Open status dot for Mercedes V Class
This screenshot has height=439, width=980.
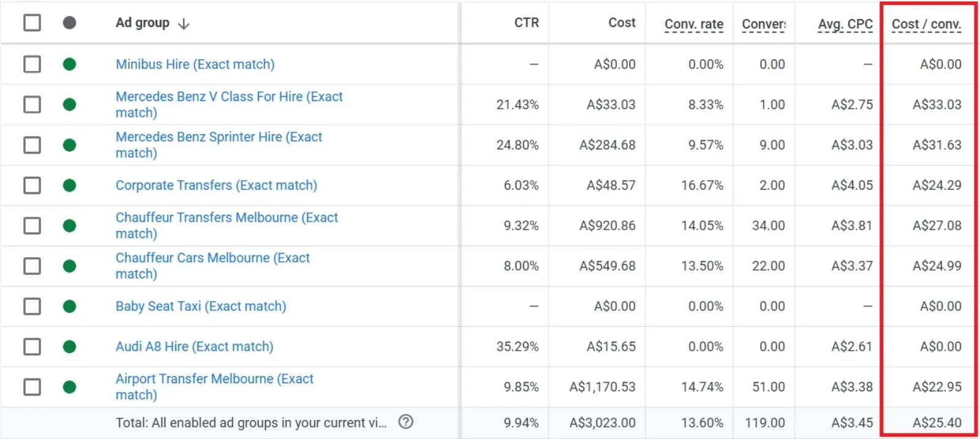69,105
